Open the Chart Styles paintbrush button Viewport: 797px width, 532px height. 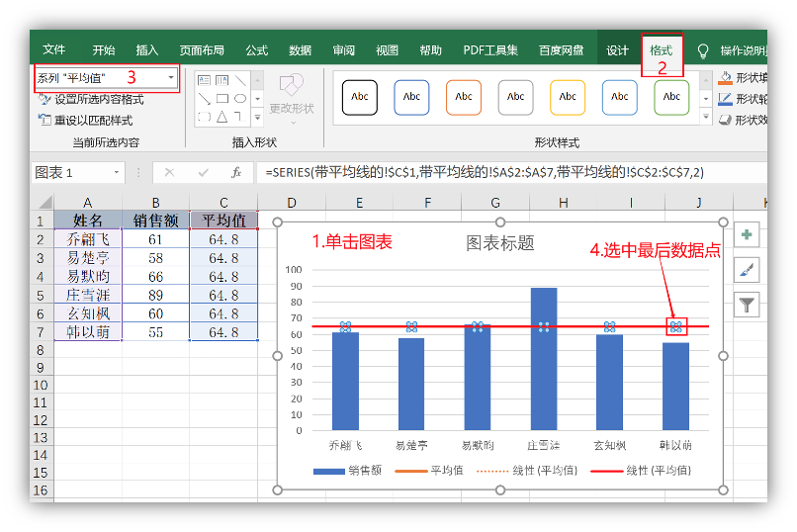click(748, 270)
